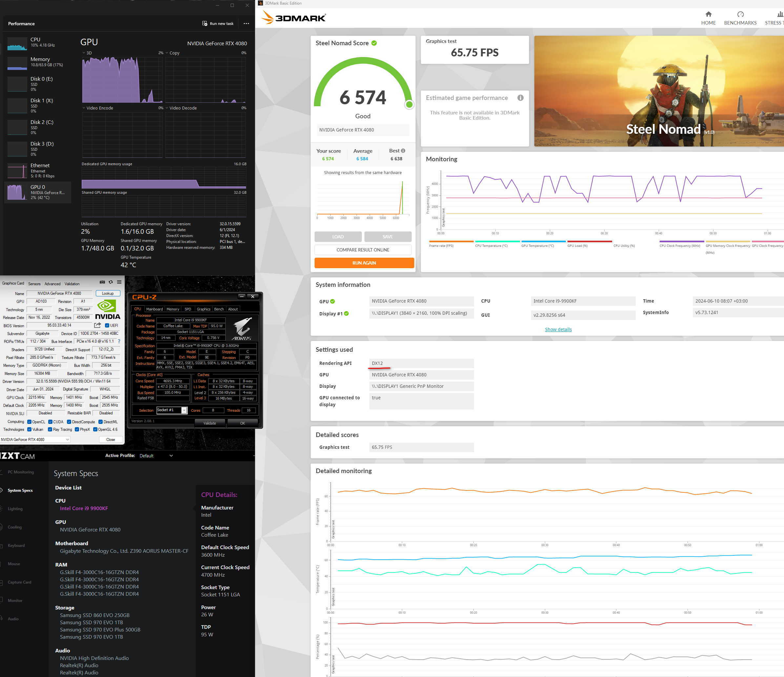
Task: Toggle the PhysX checkbox
Action: (77, 429)
